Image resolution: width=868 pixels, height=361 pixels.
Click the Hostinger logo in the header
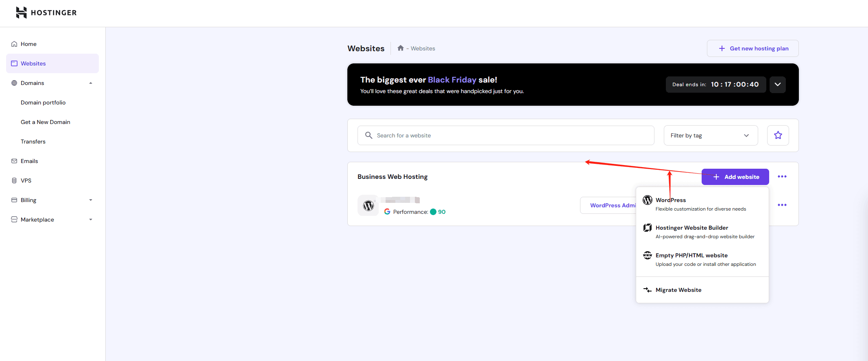pos(46,13)
